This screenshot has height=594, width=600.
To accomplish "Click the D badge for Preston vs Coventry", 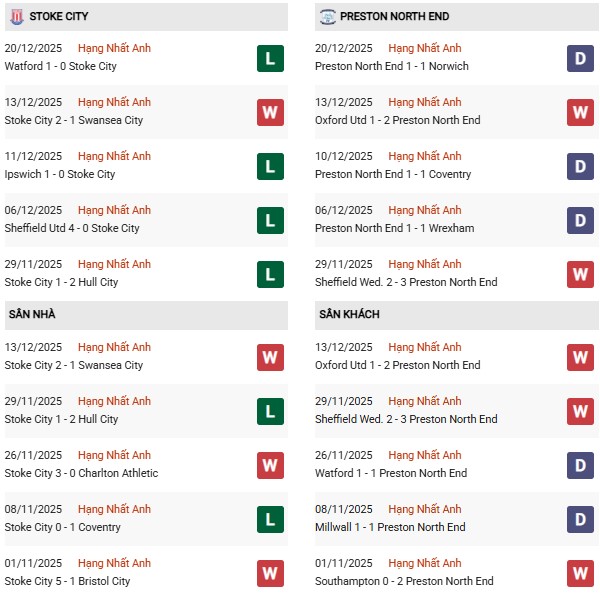I will (580, 166).
